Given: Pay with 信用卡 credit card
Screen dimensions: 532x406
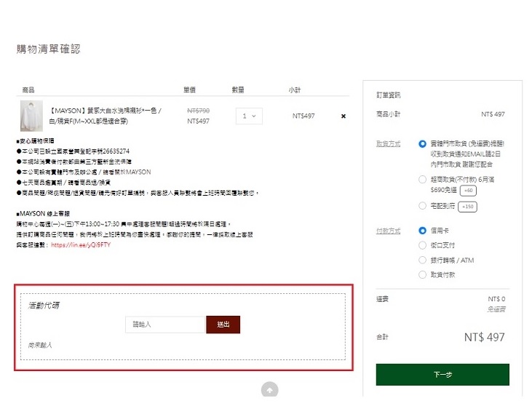Looking at the screenshot, I should pos(423,231).
